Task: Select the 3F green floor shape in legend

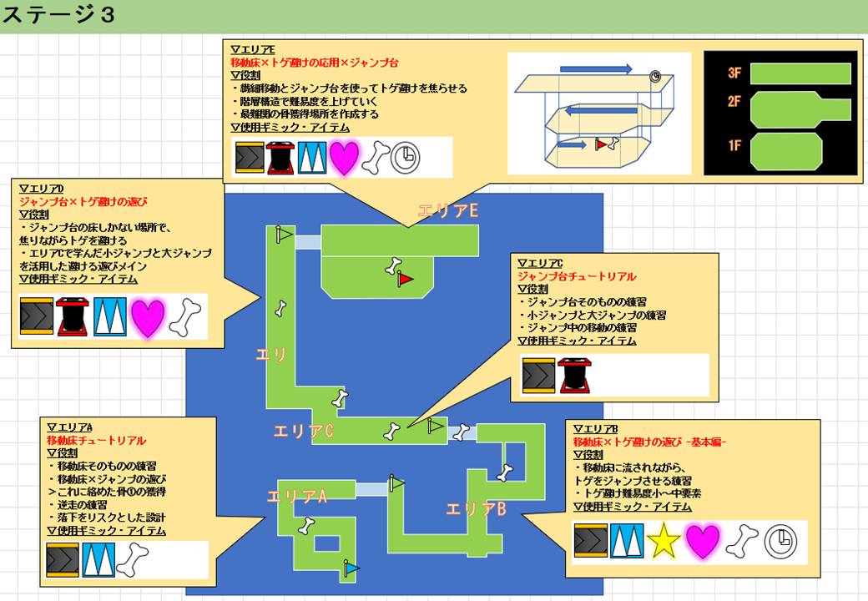Action: coord(799,73)
